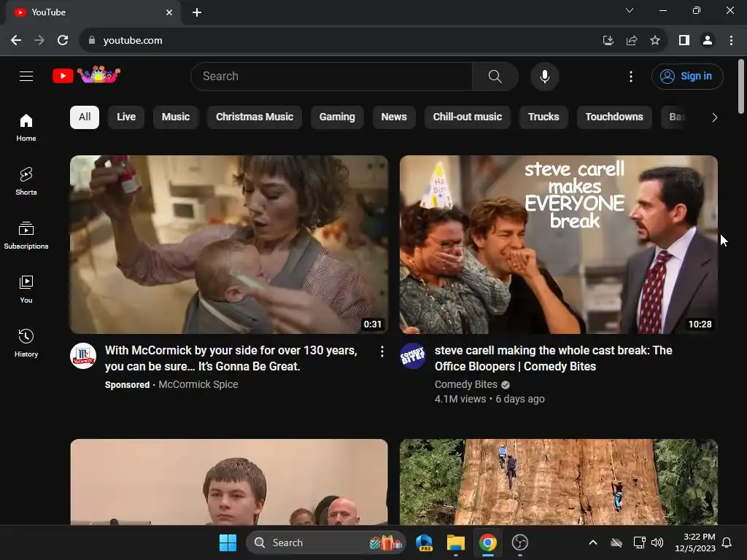Open the notifications bell

[x=727, y=542]
